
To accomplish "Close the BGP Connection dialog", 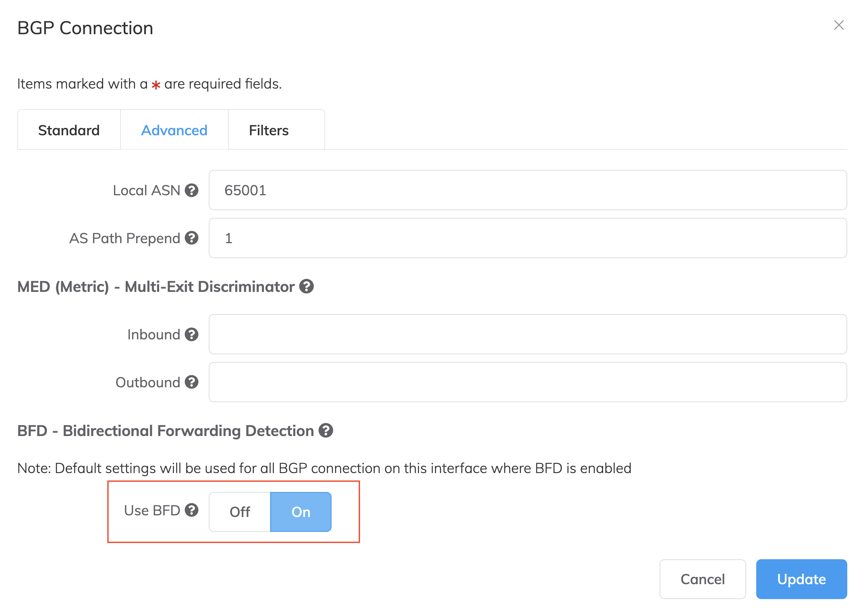I will tap(839, 25).
